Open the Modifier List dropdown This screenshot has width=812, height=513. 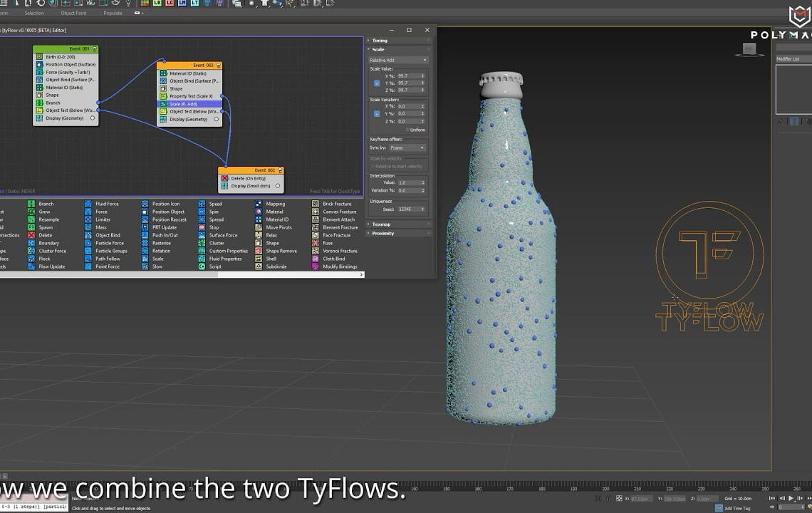tap(793, 59)
